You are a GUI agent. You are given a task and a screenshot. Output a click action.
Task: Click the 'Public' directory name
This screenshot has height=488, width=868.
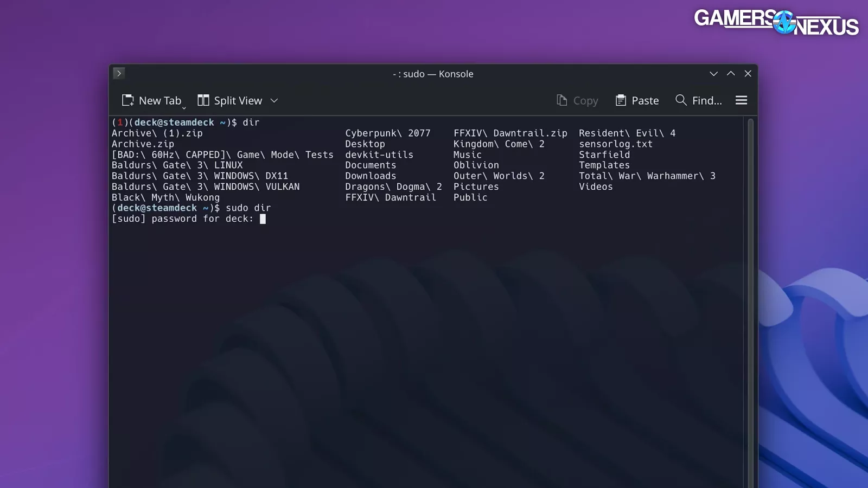[470, 198]
